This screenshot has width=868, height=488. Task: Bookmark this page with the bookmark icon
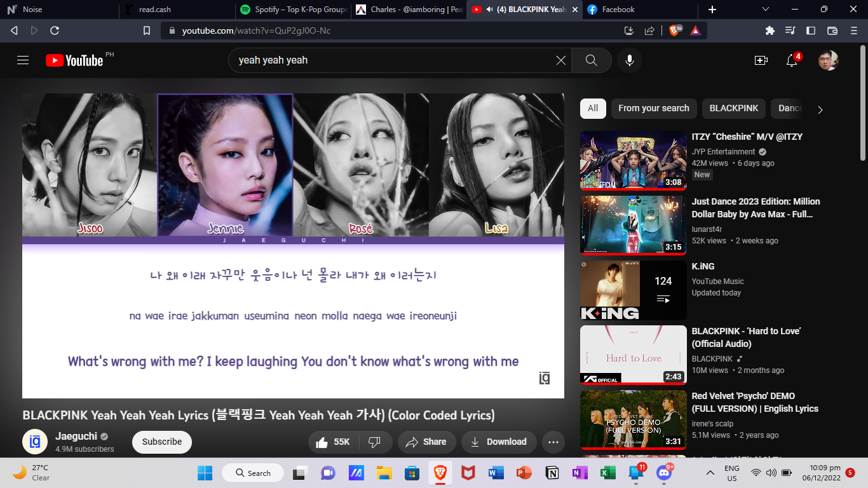147,30
